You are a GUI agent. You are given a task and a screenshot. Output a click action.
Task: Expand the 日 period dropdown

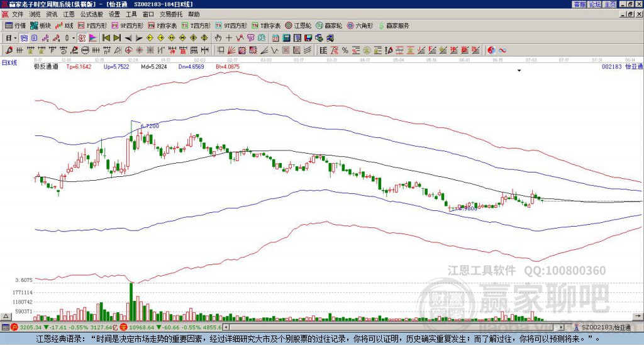[x=15, y=38]
